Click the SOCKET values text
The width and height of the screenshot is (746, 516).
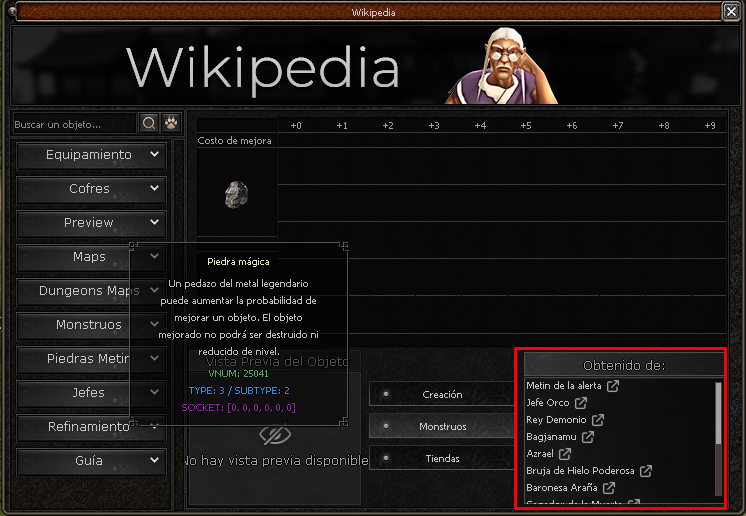238,408
